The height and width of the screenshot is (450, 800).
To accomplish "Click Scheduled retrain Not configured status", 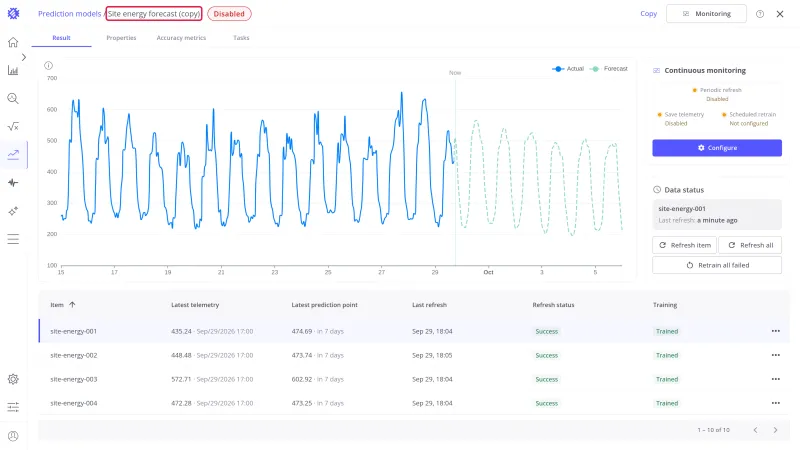I will [748, 123].
